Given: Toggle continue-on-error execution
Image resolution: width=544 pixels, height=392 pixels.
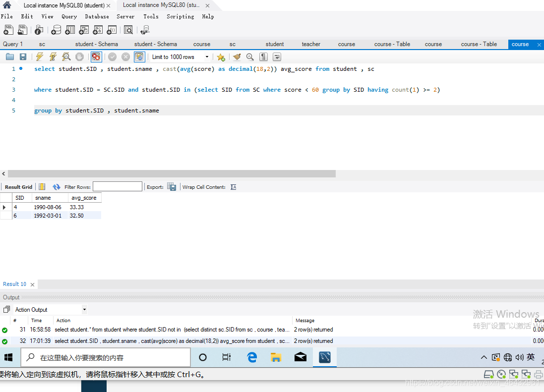Looking at the screenshot, I should [x=96, y=57].
